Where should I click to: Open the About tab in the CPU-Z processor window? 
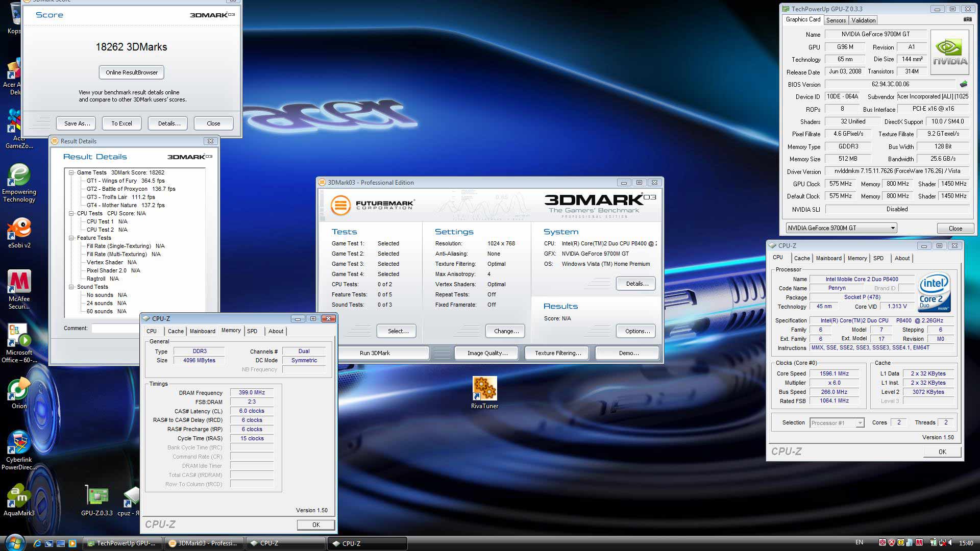(x=902, y=258)
